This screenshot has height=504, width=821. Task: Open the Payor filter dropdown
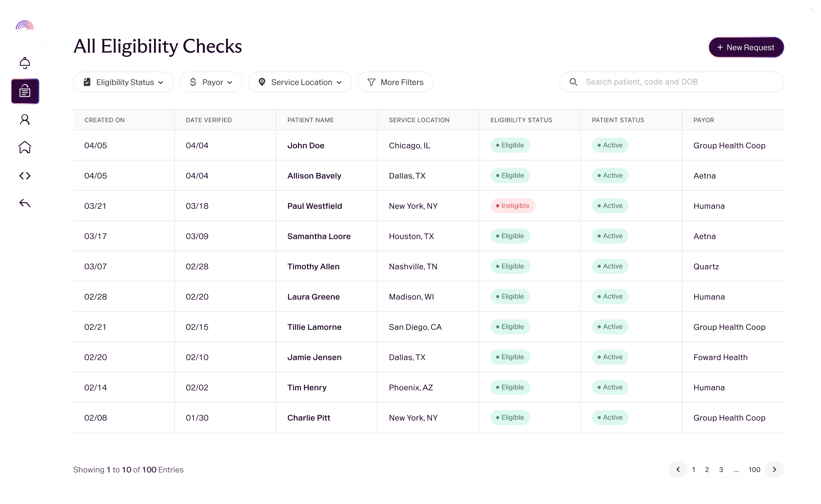[211, 82]
